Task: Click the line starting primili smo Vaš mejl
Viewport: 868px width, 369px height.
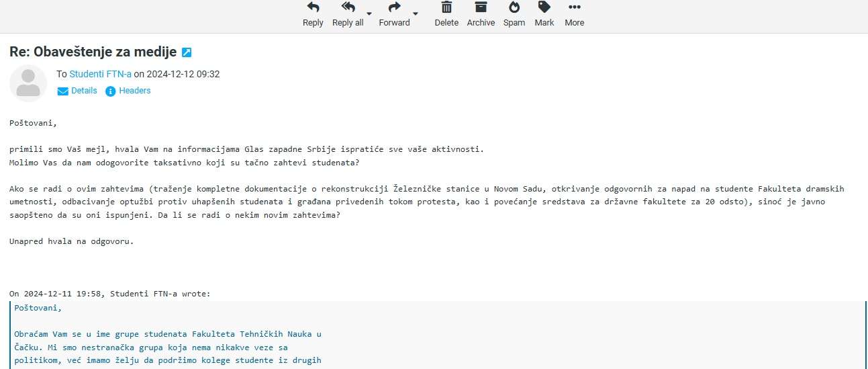Action: 246,149
